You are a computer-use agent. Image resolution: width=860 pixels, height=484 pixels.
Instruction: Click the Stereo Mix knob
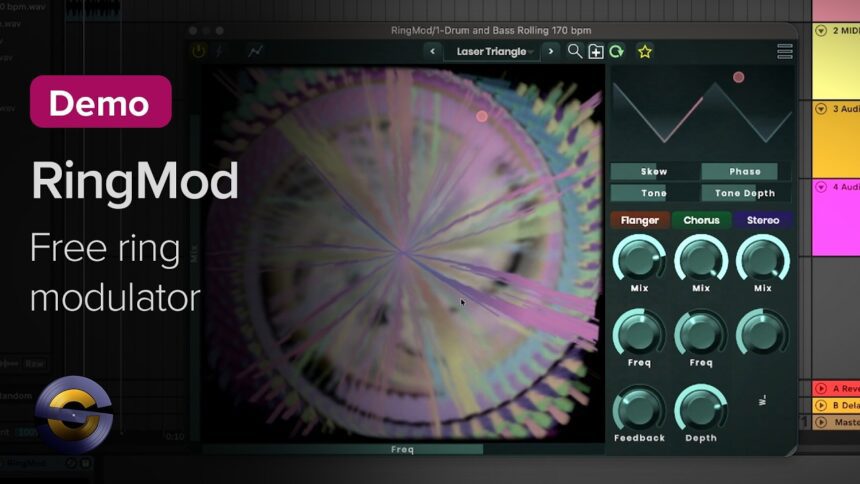pos(763,260)
